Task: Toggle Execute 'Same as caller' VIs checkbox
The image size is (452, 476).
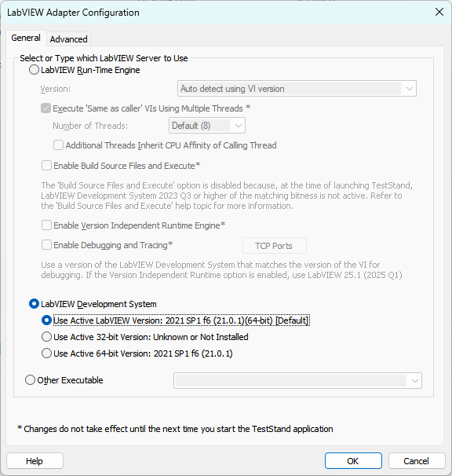Action: (x=46, y=108)
